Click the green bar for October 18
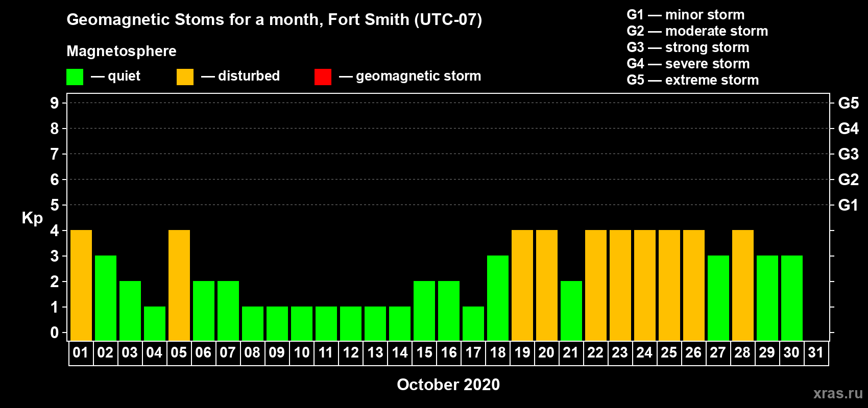Screen dimensions: 868x408 [x=498, y=298]
